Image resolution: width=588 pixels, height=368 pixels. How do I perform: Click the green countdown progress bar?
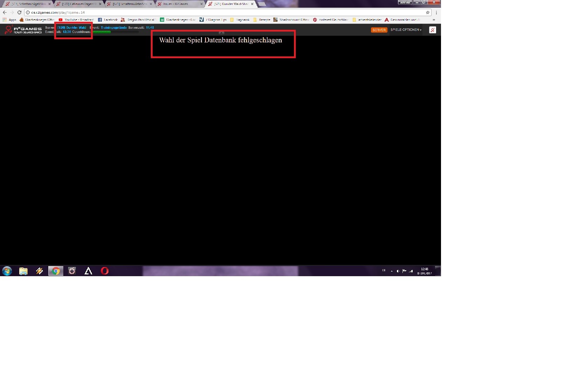[x=101, y=32]
